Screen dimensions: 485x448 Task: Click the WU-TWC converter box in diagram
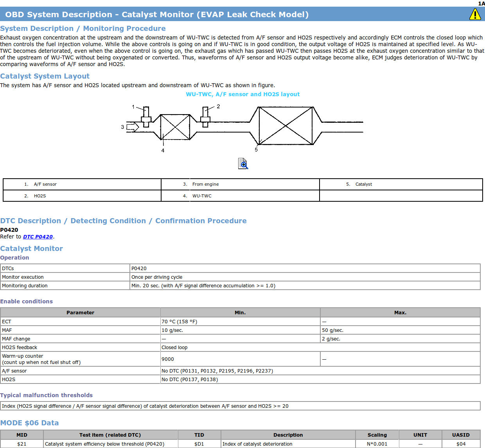pos(175,127)
